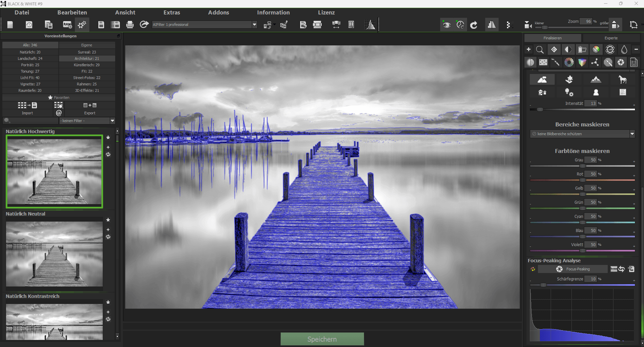
Task: Select the flower scene icon
Action: point(569,80)
